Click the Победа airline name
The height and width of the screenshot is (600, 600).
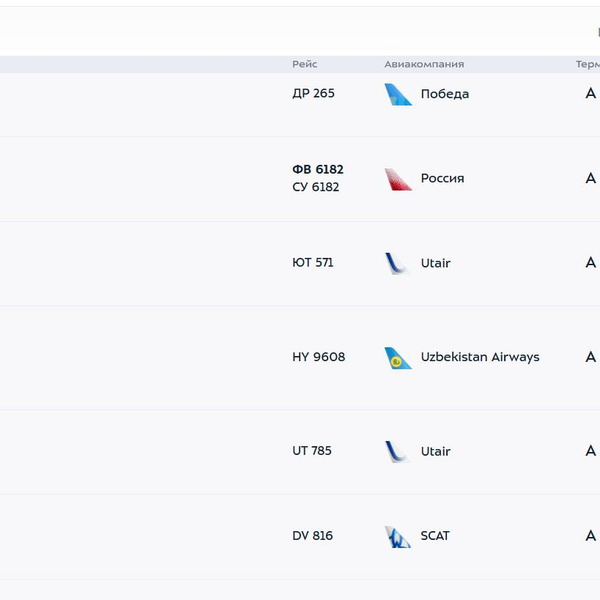445,94
